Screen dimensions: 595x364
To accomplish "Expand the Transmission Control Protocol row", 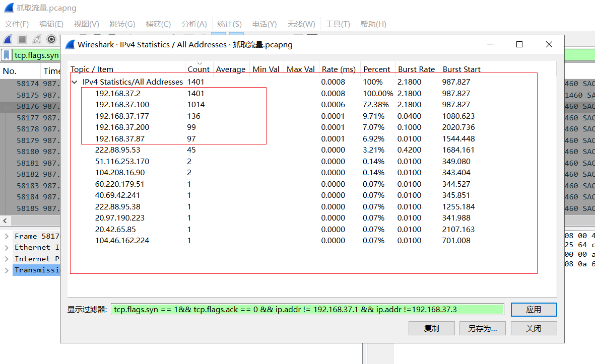I will click(x=7, y=270).
